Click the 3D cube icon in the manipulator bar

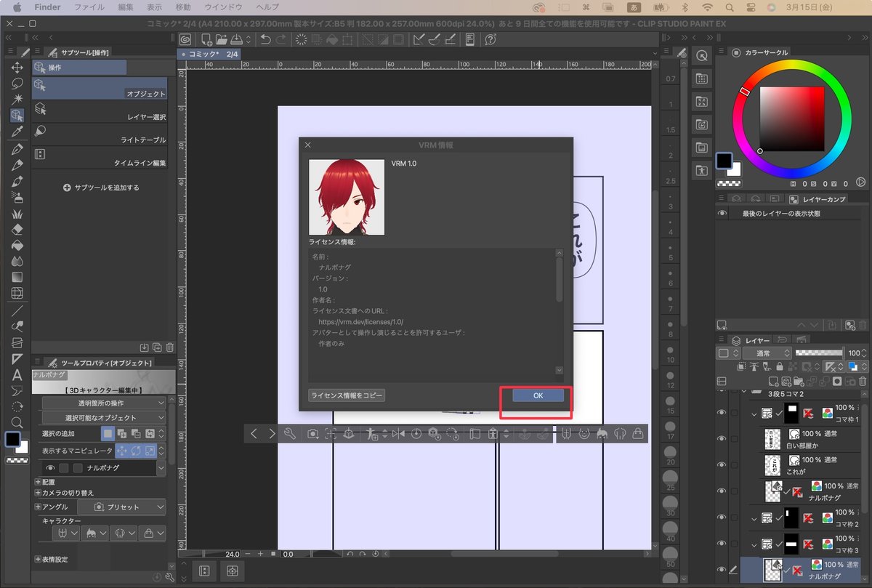pos(348,433)
